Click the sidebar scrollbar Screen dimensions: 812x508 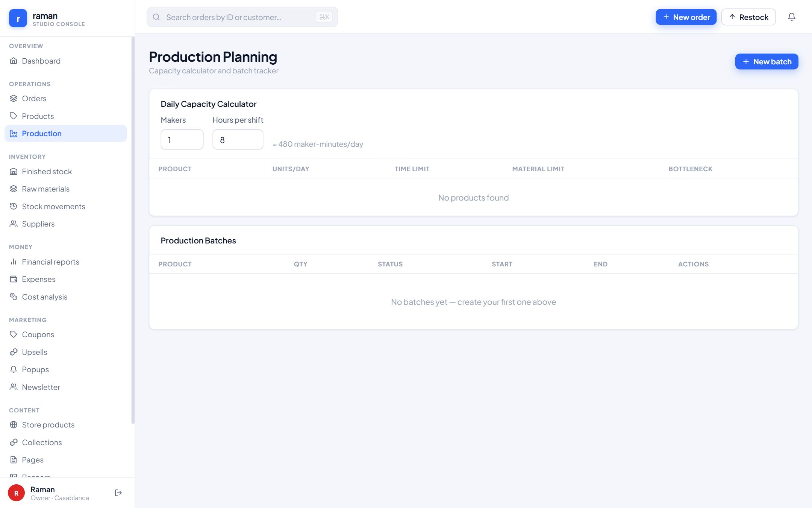133,230
